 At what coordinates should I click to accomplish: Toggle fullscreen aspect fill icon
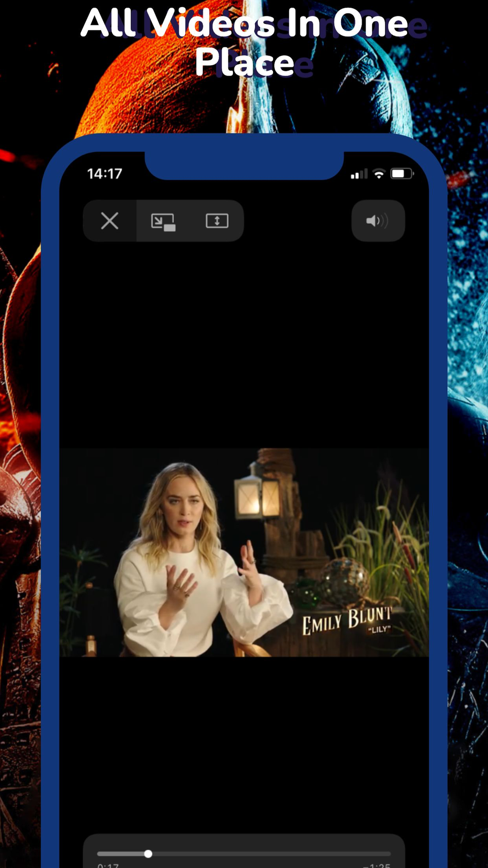[217, 221]
